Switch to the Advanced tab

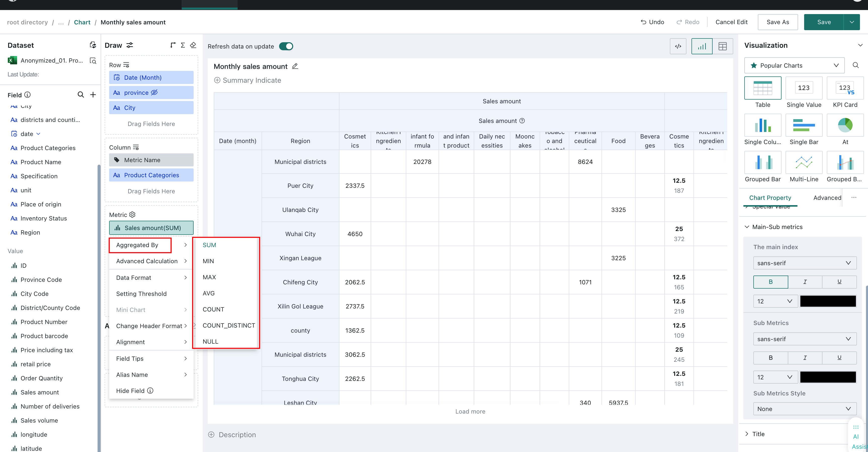(x=827, y=198)
